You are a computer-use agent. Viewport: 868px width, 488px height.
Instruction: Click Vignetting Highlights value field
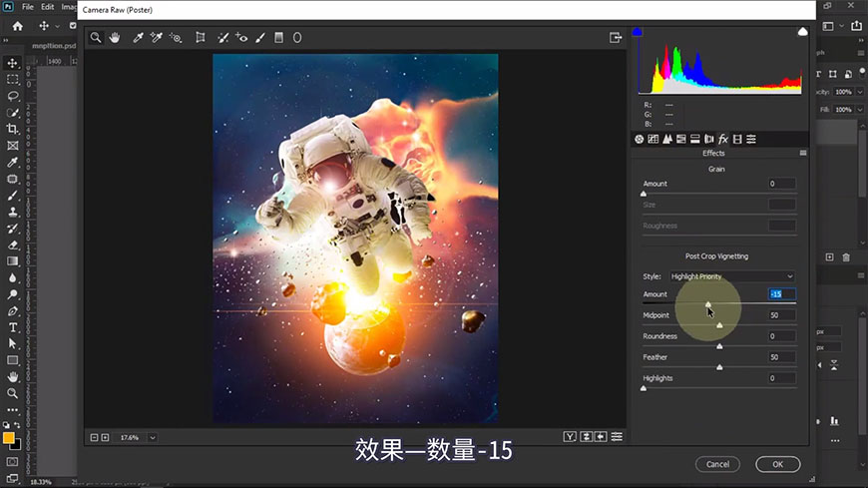(x=781, y=378)
